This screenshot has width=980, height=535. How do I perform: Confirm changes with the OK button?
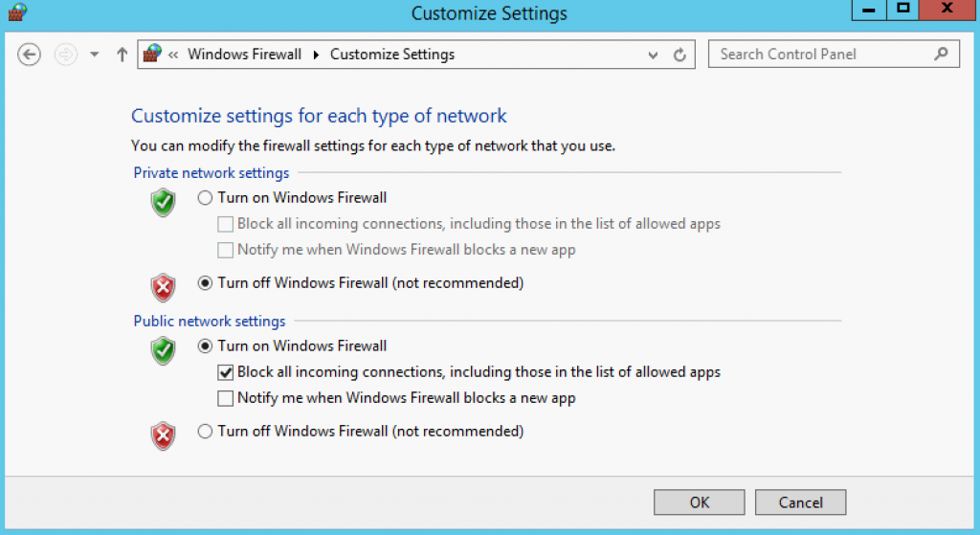click(700, 502)
